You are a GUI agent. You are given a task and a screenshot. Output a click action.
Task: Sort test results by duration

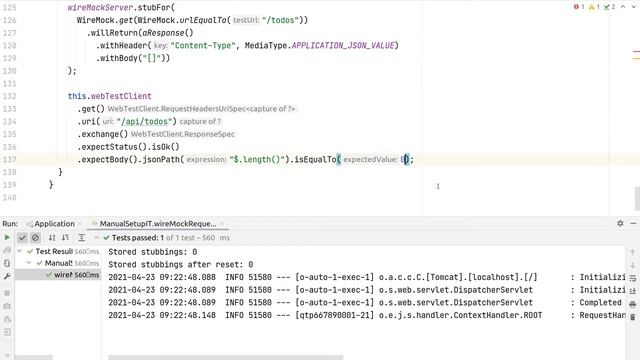(65, 238)
